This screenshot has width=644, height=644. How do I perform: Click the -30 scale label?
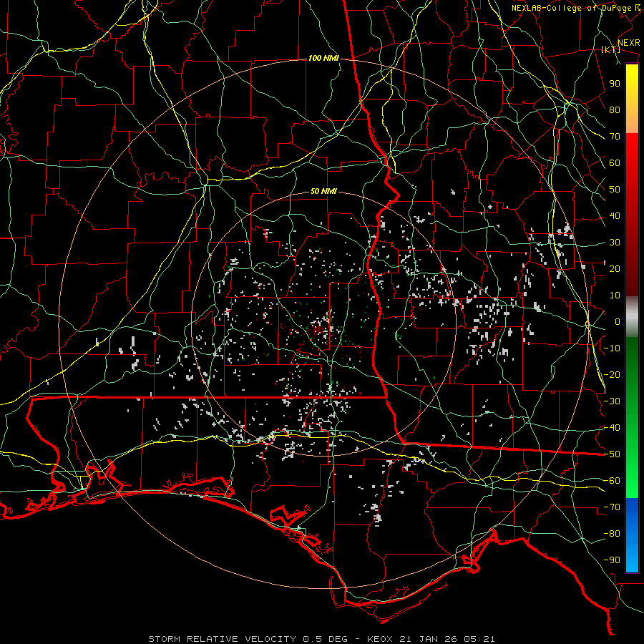(x=612, y=401)
